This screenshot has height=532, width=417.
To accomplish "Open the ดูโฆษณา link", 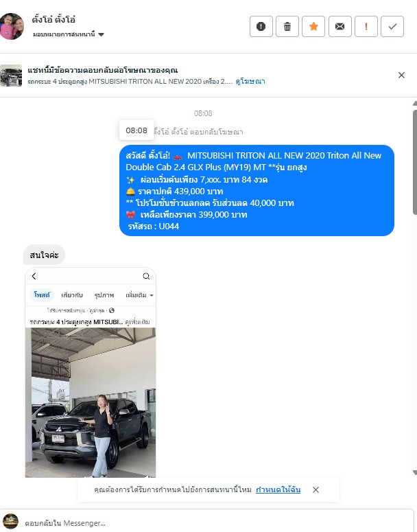I will tap(250, 82).
